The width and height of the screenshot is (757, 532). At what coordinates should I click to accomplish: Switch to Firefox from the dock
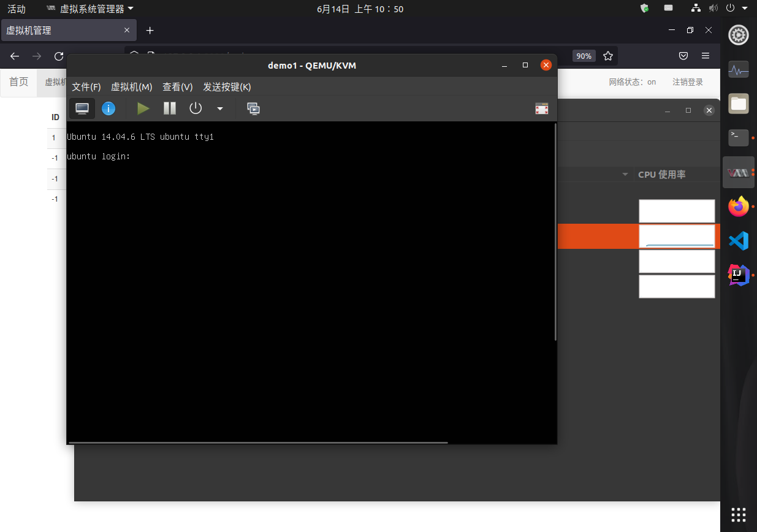738,207
